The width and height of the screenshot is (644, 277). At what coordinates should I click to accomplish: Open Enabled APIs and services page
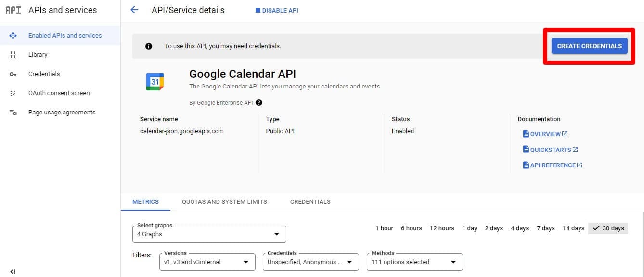pos(60,36)
